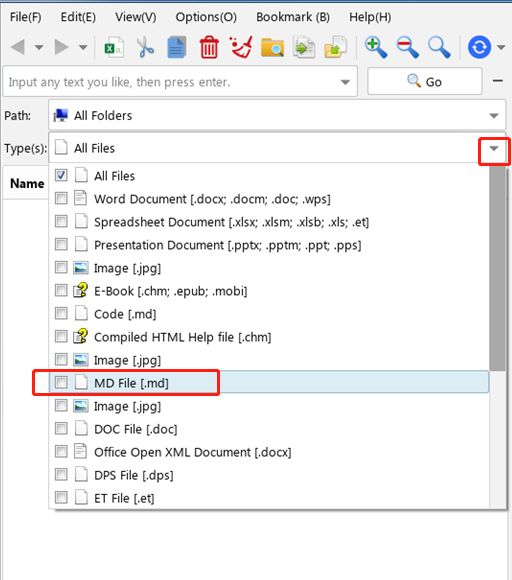Click the Excel export icon in toolbar
Viewport: 512px width, 580px height.
[114, 47]
